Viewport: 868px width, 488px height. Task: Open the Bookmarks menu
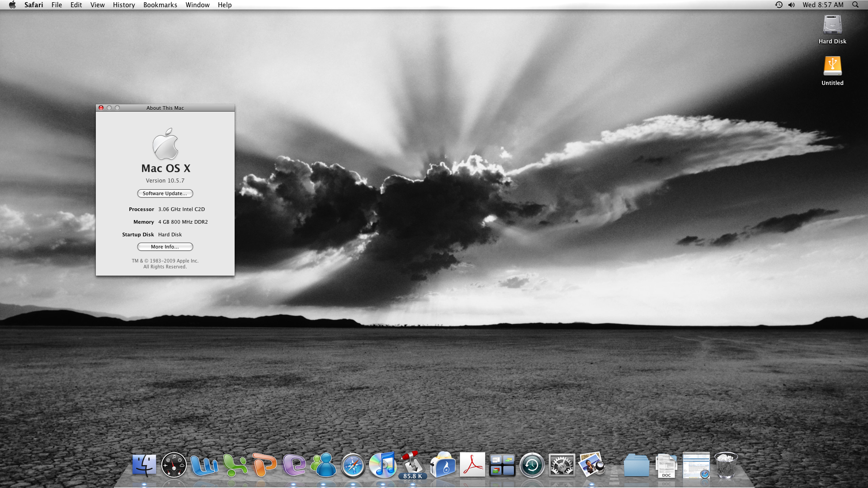160,5
